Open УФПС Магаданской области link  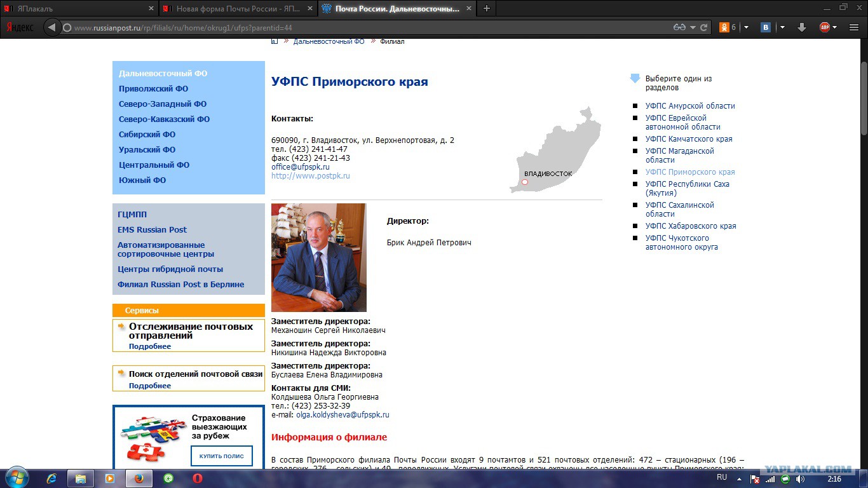point(680,156)
